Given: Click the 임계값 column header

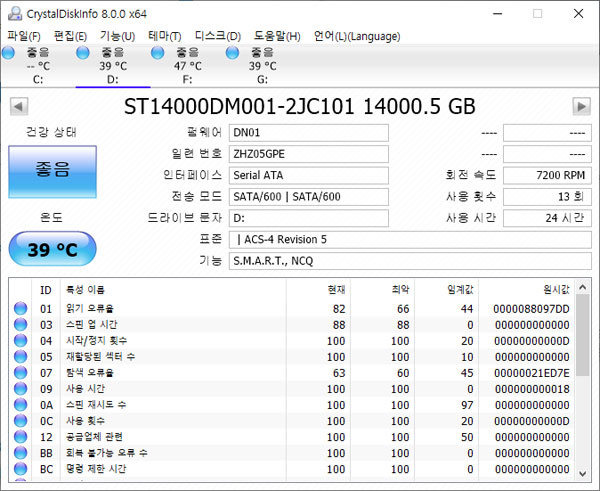Looking at the screenshot, I should click(x=447, y=290).
